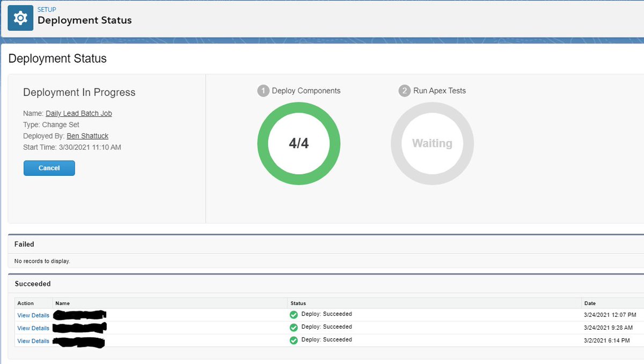This screenshot has height=364, width=644.
Task: Click green check icon for 3/24/2021 9:28 AM row
Action: click(x=294, y=328)
